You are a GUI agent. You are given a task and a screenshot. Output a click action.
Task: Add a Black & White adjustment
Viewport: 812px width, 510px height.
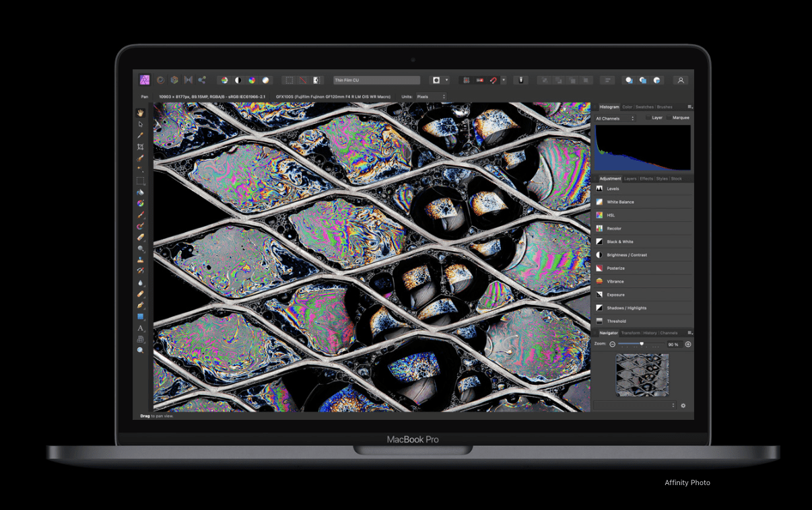coord(643,242)
